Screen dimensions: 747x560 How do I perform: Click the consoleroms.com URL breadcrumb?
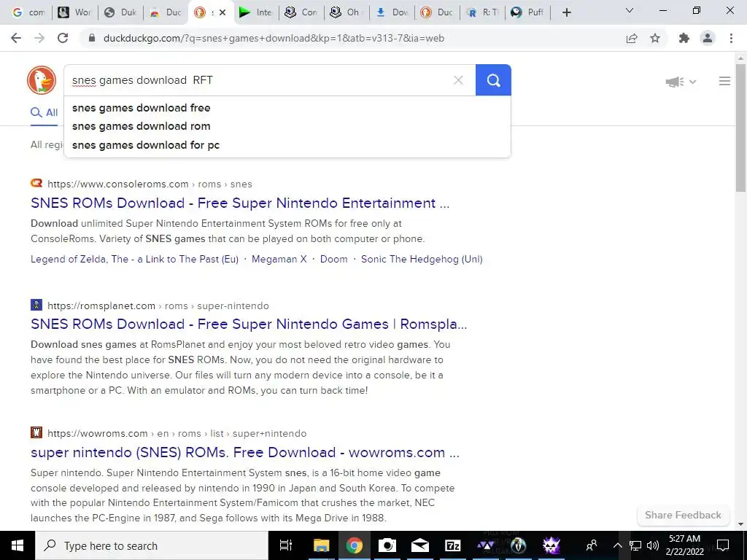(x=150, y=184)
